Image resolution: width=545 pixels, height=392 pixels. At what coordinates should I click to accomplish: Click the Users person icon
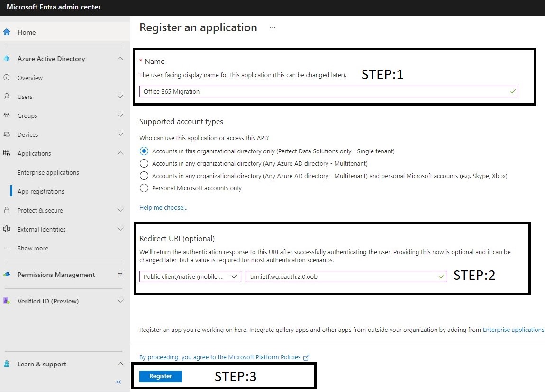click(x=7, y=97)
